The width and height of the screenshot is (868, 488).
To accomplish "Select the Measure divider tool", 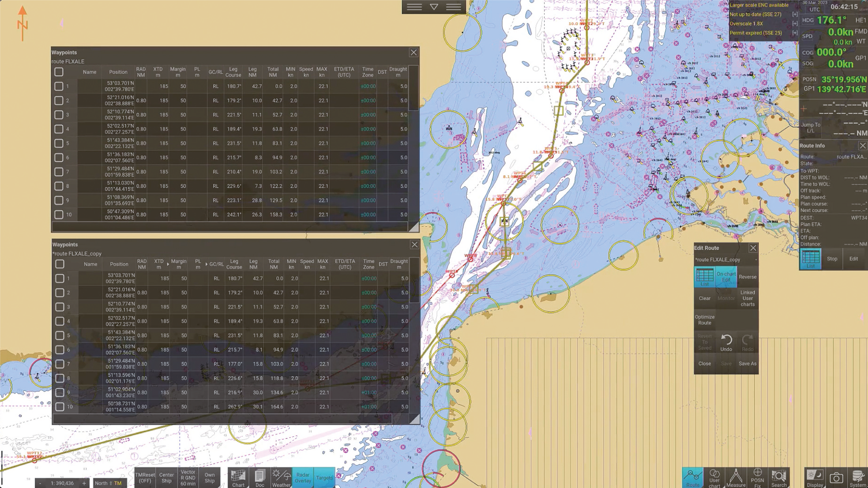I will point(736,478).
